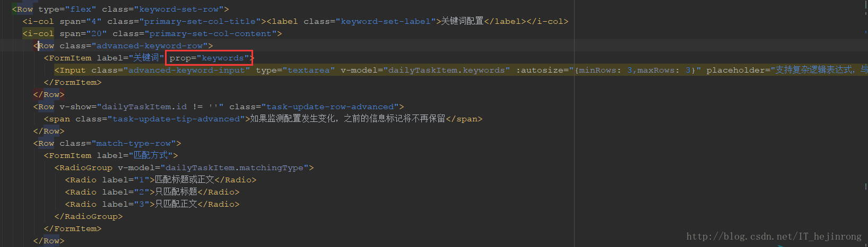
Task: Click the v-show "dailyTaskItem.id != ''" expression
Action: [160, 107]
